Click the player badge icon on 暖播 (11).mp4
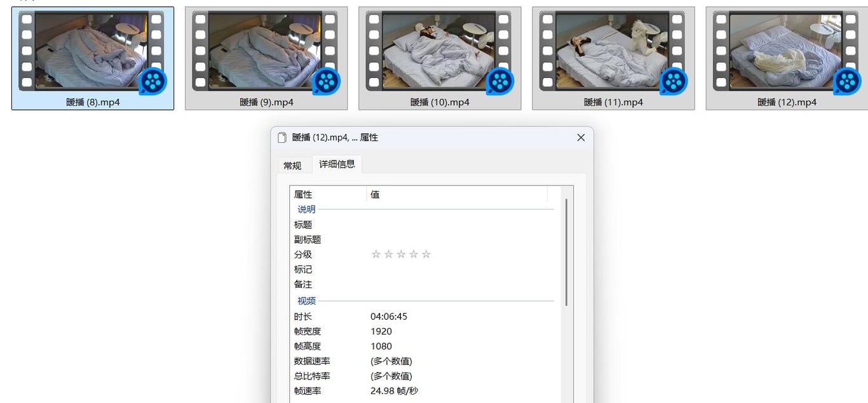The height and width of the screenshot is (403, 868). click(x=674, y=81)
